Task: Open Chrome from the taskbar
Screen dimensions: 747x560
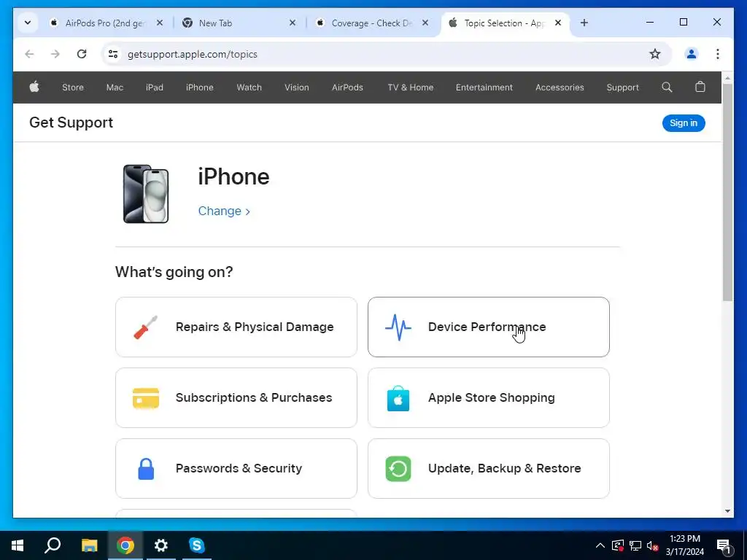Action: (x=125, y=545)
